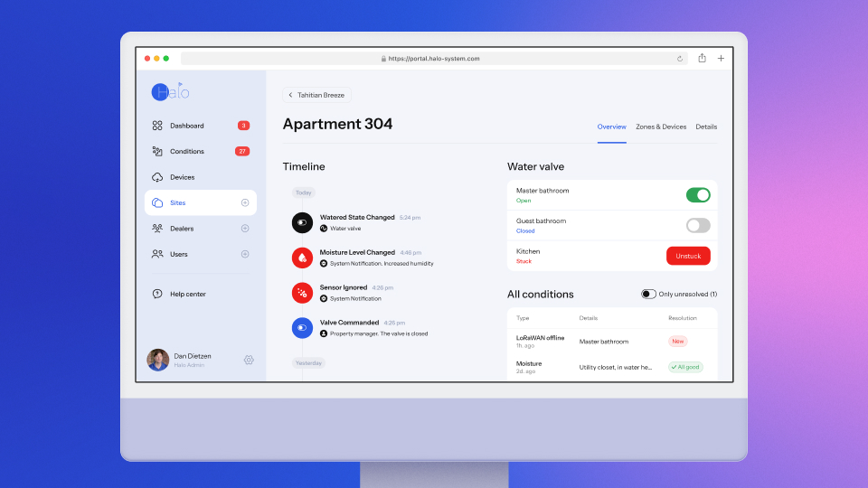Open the Details tab
The height and width of the screenshot is (488, 868).
pyautogui.click(x=706, y=127)
